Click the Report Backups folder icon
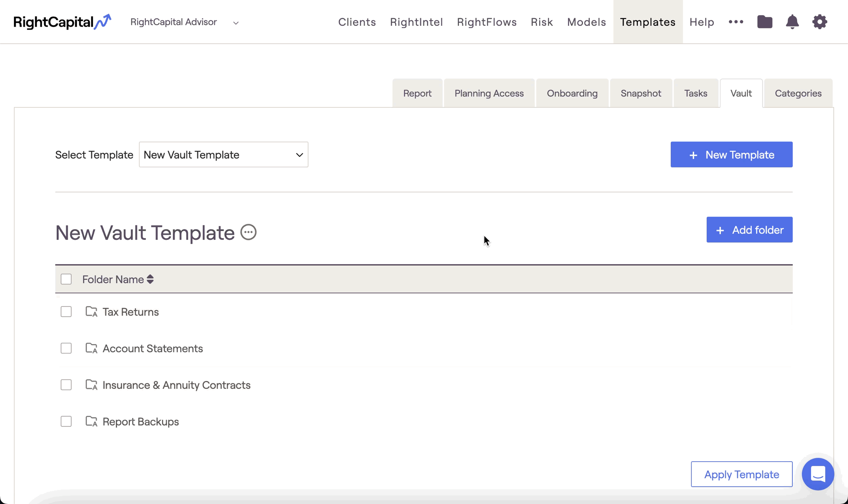Image resolution: width=848 pixels, height=504 pixels. [92, 421]
